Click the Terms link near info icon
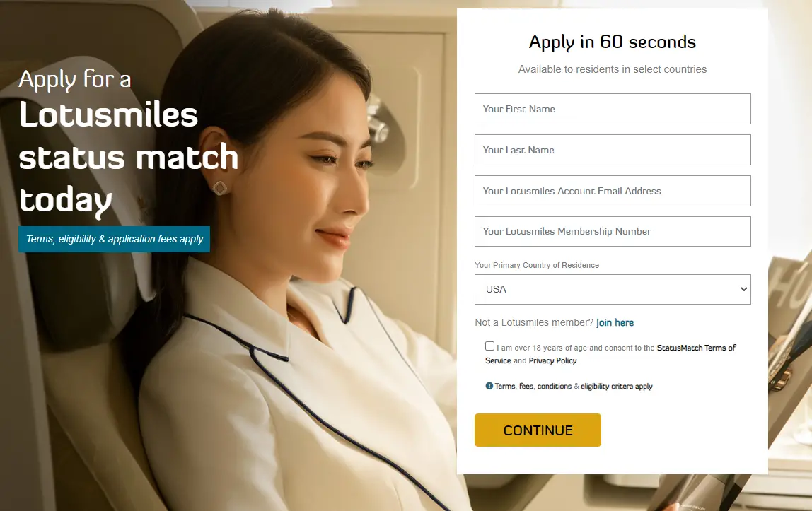This screenshot has width=812, height=511. [x=505, y=387]
